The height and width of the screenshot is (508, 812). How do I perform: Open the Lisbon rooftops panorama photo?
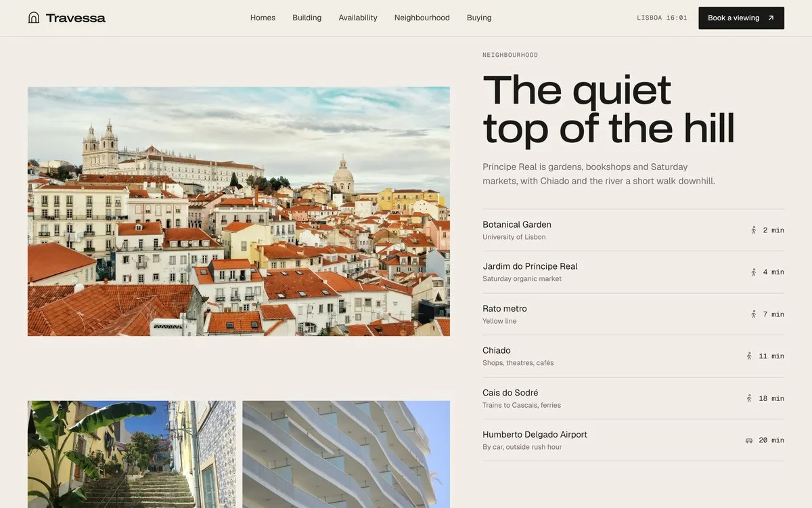point(239,211)
